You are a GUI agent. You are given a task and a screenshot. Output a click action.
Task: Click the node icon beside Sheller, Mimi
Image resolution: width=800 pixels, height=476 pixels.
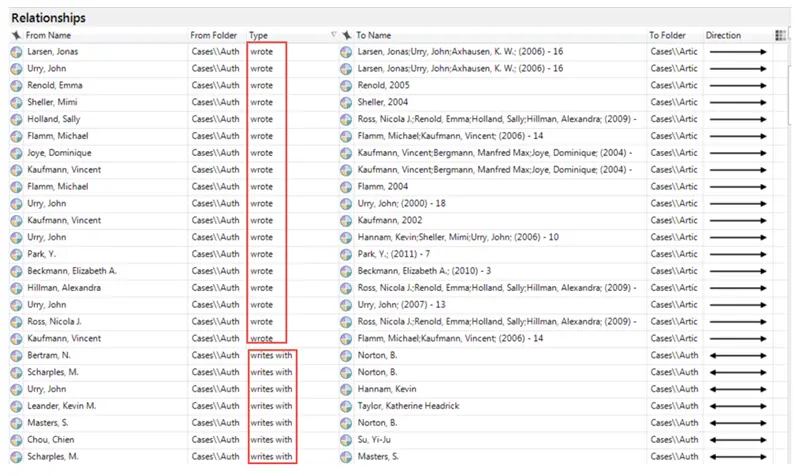pyautogui.click(x=16, y=103)
